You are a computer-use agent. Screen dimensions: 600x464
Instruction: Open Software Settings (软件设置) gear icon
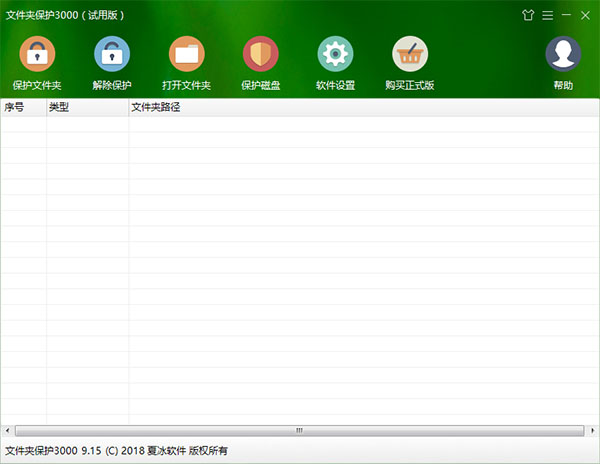pos(335,54)
